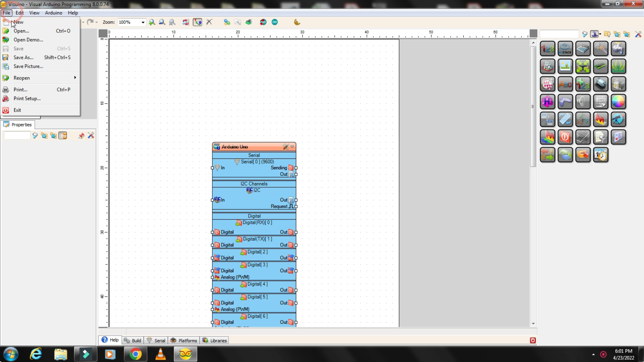
Task: Switch to the Platforms tab
Action: (x=184, y=341)
